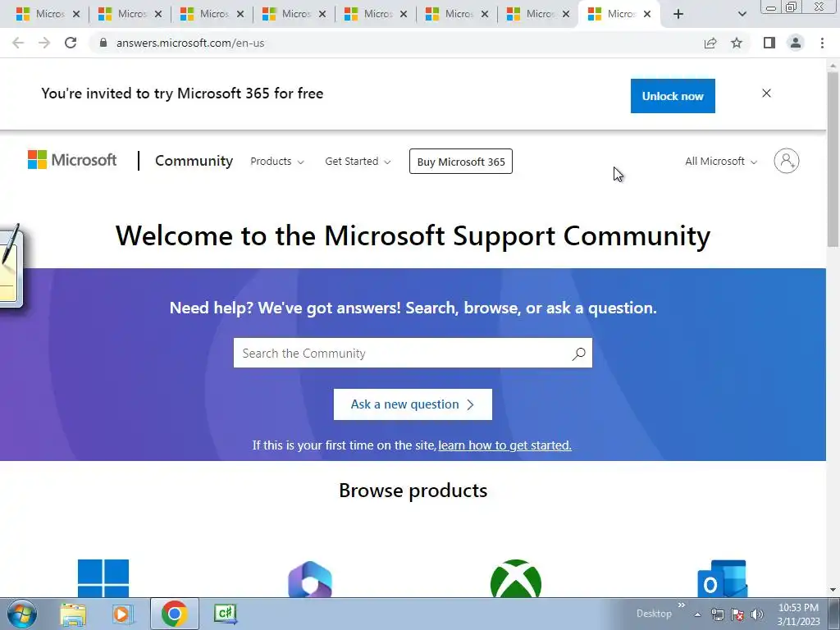Click the browser forward arrow
The image size is (840, 630).
pos(44,43)
